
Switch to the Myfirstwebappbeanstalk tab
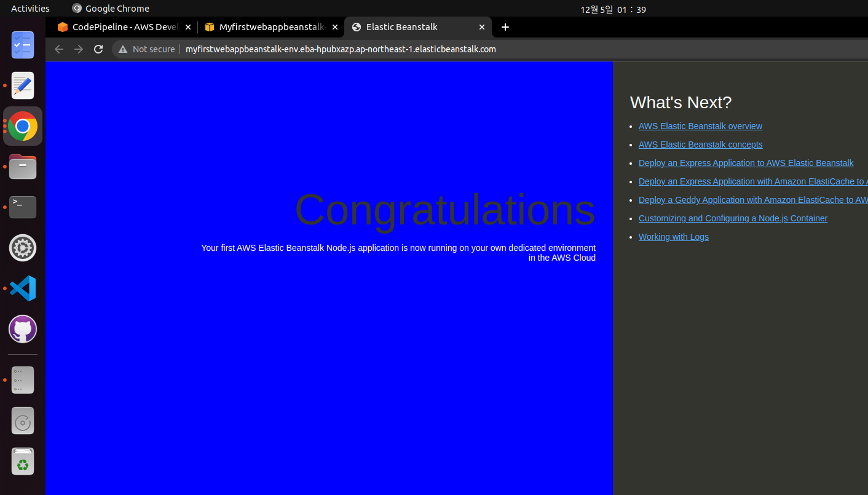(271, 27)
